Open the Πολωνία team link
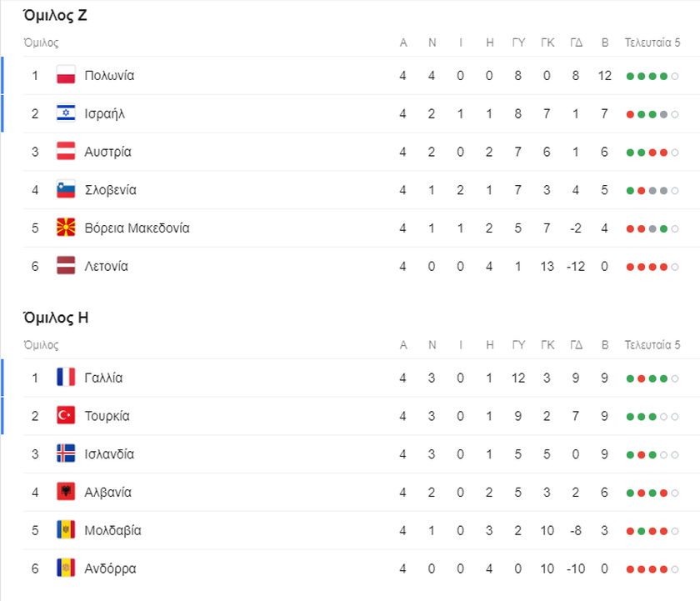 click(109, 76)
